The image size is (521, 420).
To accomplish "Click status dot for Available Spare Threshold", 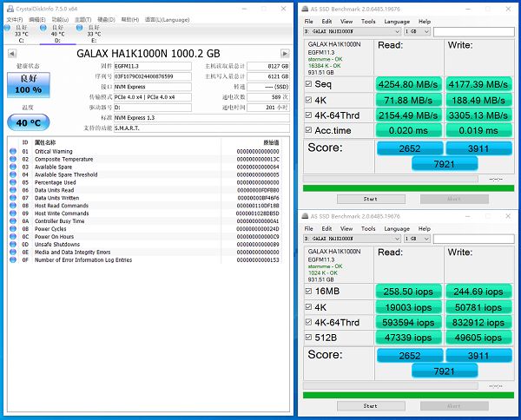I will tap(13, 174).
